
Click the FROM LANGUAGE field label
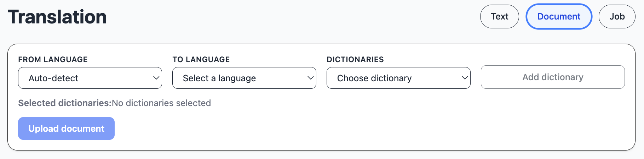coord(53,59)
